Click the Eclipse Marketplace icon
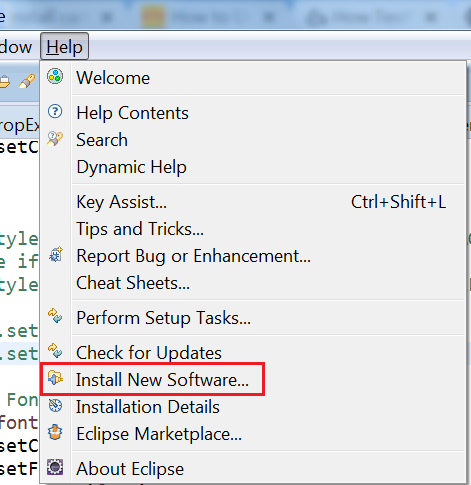This screenshot has width=471, height=485. [x=55, y=432]
